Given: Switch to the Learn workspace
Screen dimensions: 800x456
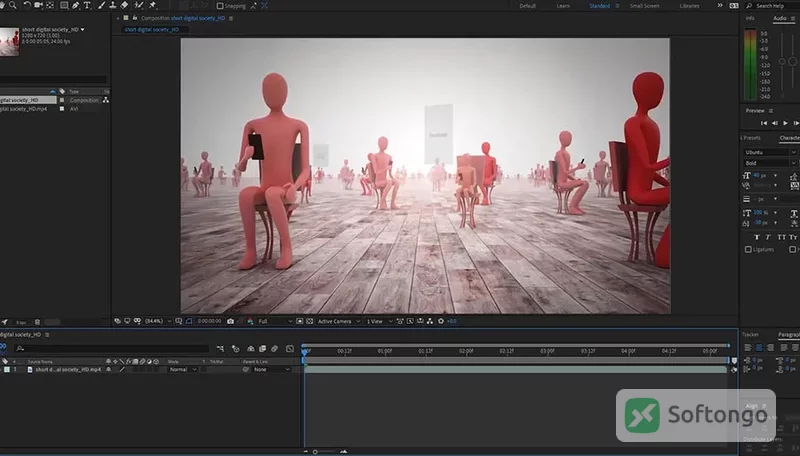Looking at the screenshot, I should [x=563, y=6].
